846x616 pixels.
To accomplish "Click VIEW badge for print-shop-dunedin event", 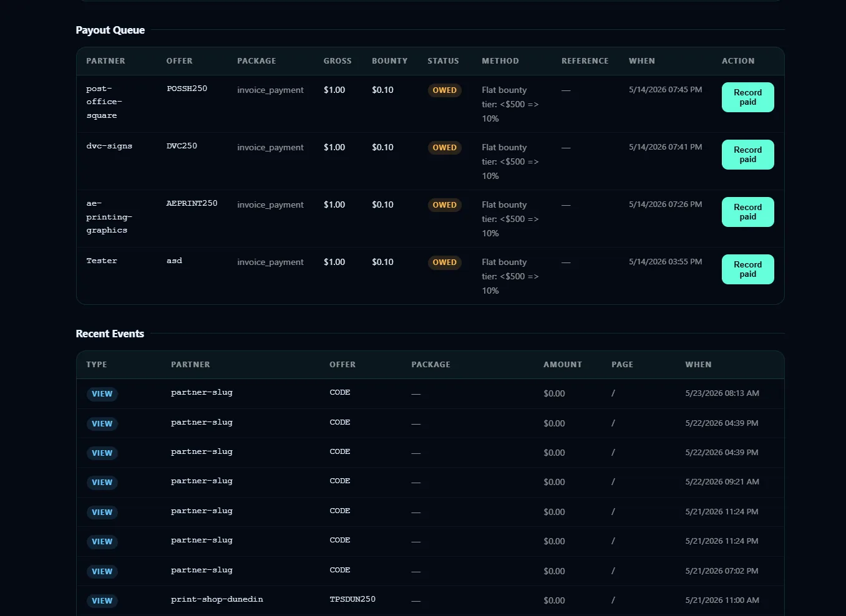I will coord(102,601).
